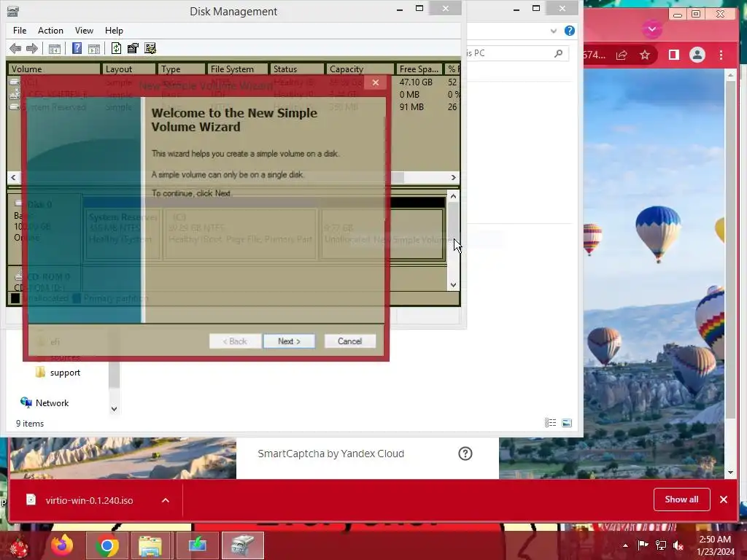747x560 pixels.
Task: Click Next in the New Simple Volume Wizard
Action: tap(289, 341)
